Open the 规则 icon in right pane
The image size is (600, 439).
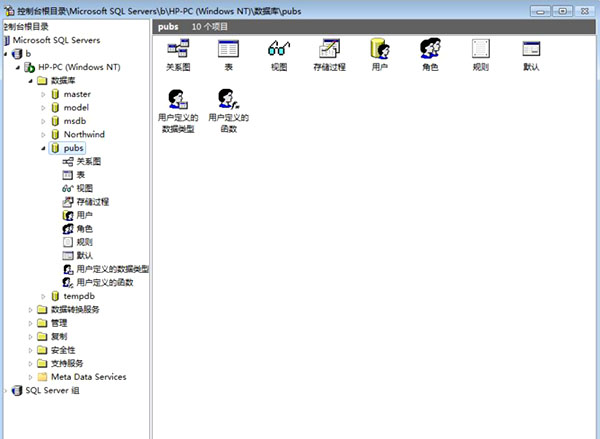[x=481, y=49]
